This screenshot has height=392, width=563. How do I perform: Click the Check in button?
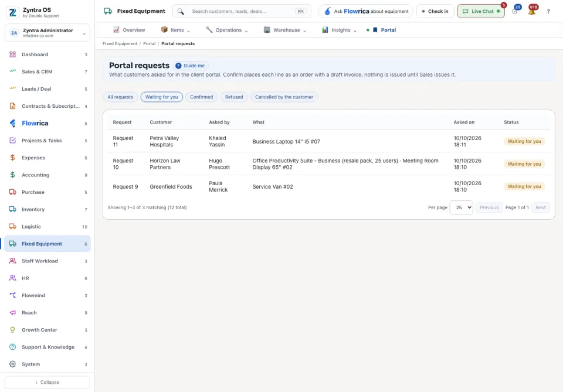tap(435, 12)
